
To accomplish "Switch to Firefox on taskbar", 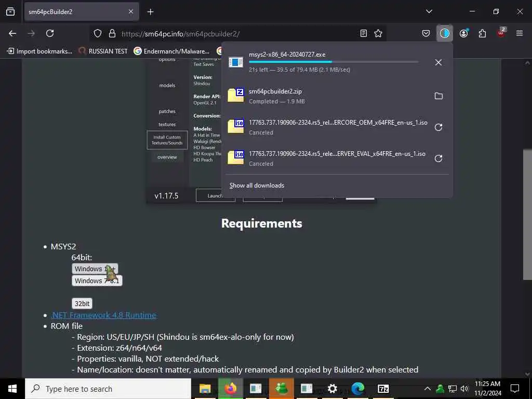I will pos(230,389).
